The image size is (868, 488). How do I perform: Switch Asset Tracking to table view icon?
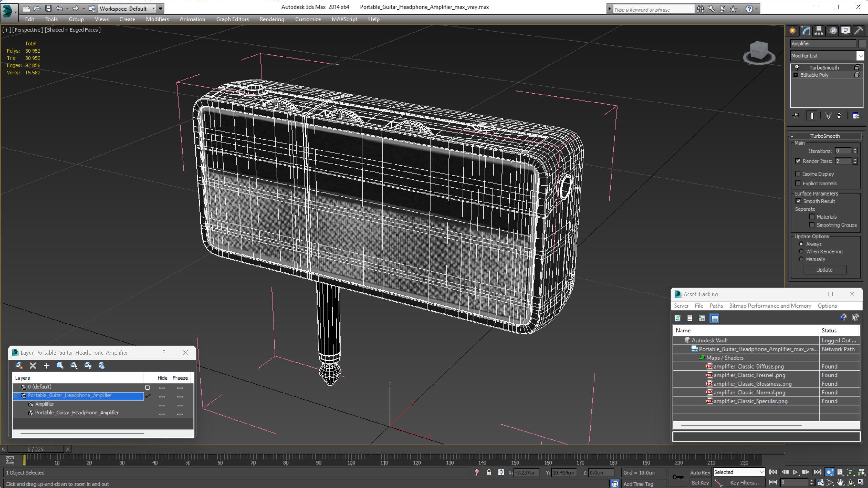point(714,318)
